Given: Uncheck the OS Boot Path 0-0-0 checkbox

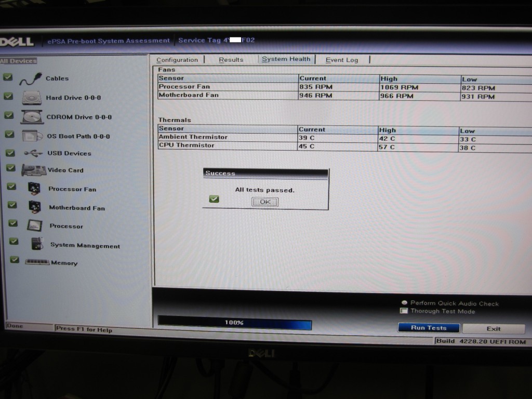Looking at the screenshot, I should pos(10,135).
